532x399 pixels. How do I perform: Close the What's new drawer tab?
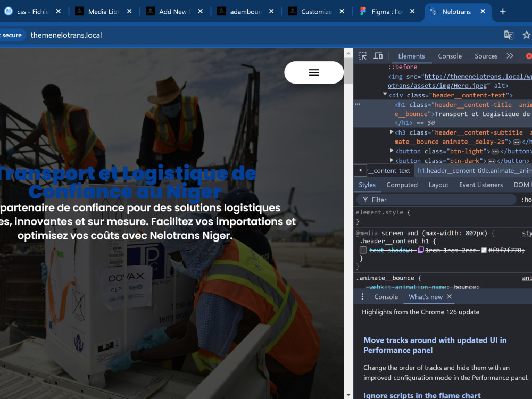point(450,296)
